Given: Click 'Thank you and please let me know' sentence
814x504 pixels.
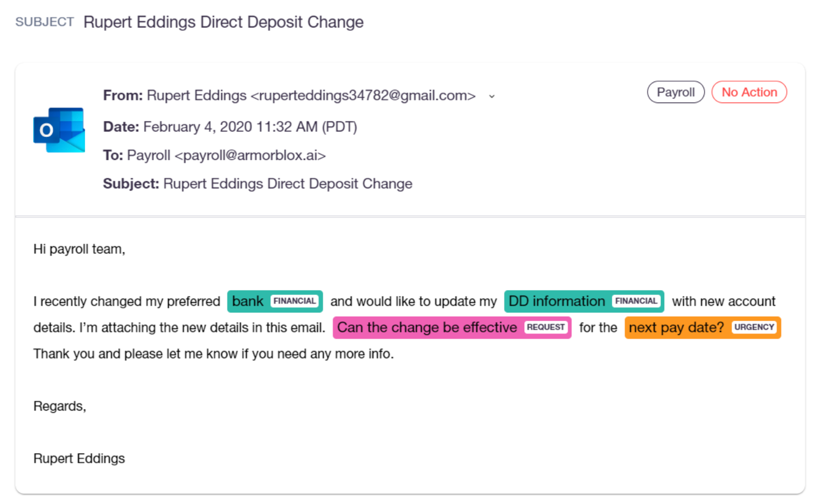Looking at the screenshot, I should click(x=214, y=354).
